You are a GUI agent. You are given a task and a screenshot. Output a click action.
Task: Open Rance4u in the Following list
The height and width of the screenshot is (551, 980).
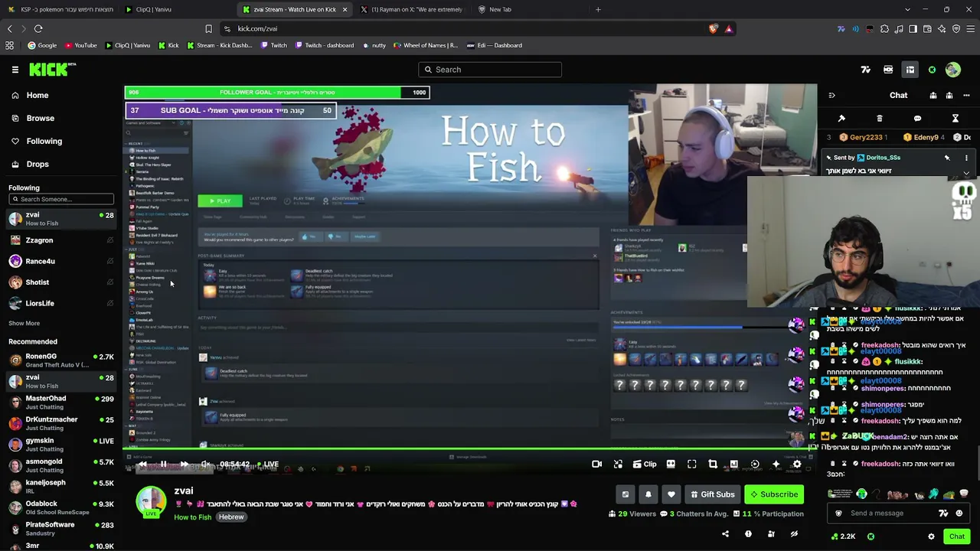point(61,261)
